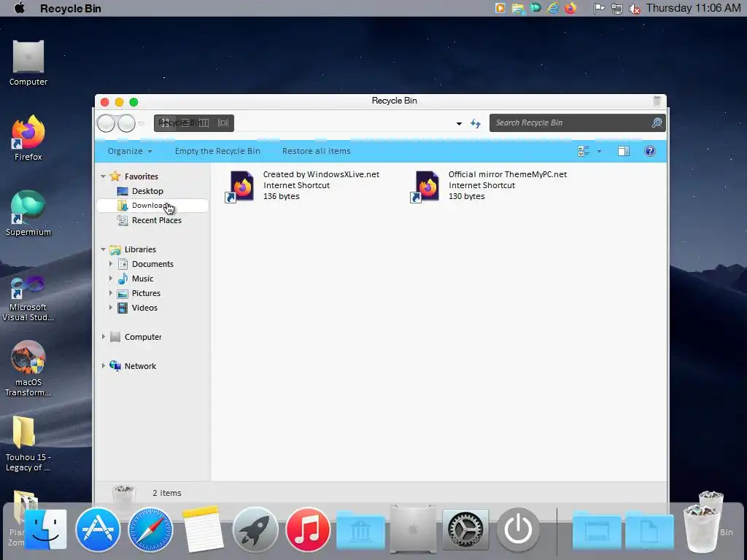This screenshot has width=747, height=560.
Task: Click the forward navigation button
Action: point(126,122)
